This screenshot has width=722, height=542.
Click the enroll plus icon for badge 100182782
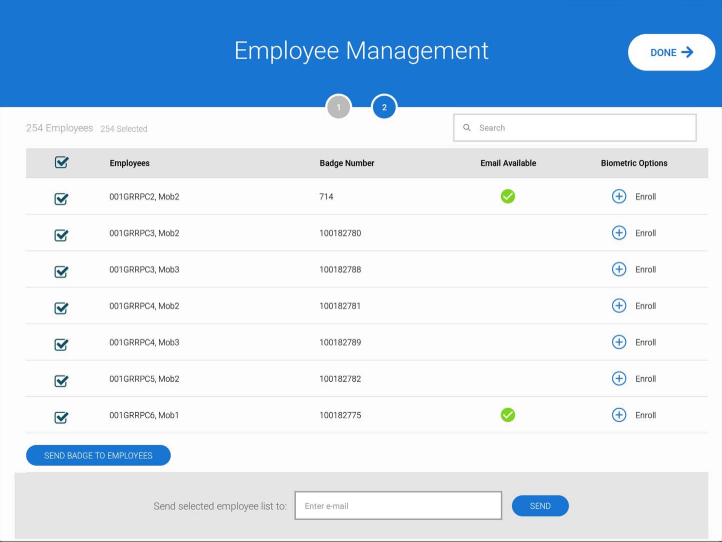[x=618, y=379]
